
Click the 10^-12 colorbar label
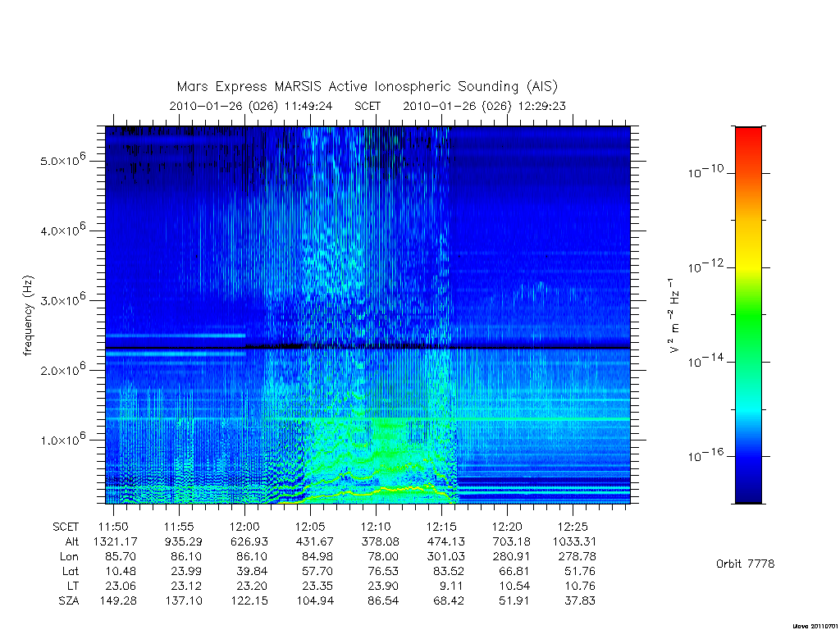pos(705,266)
